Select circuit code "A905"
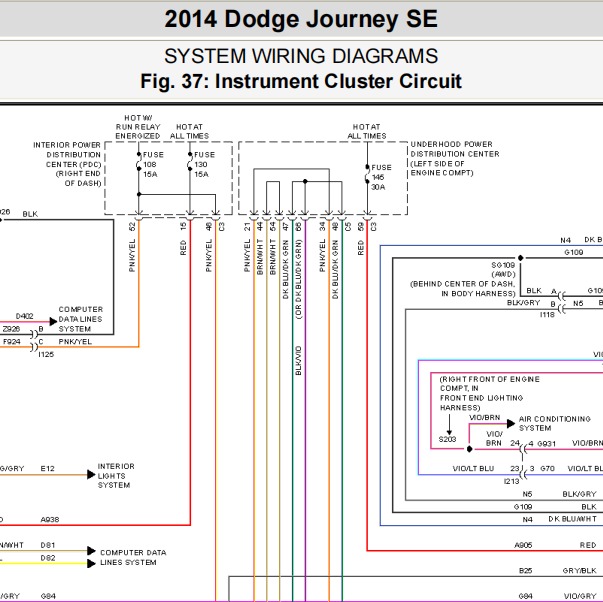Viewport: 603px width, 602px height. [523, 545]
